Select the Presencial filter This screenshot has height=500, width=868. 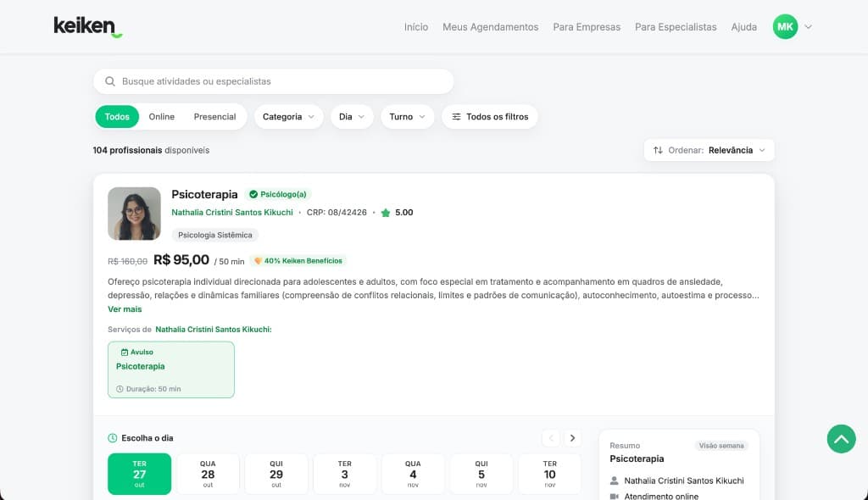click(x=214, y=117)
